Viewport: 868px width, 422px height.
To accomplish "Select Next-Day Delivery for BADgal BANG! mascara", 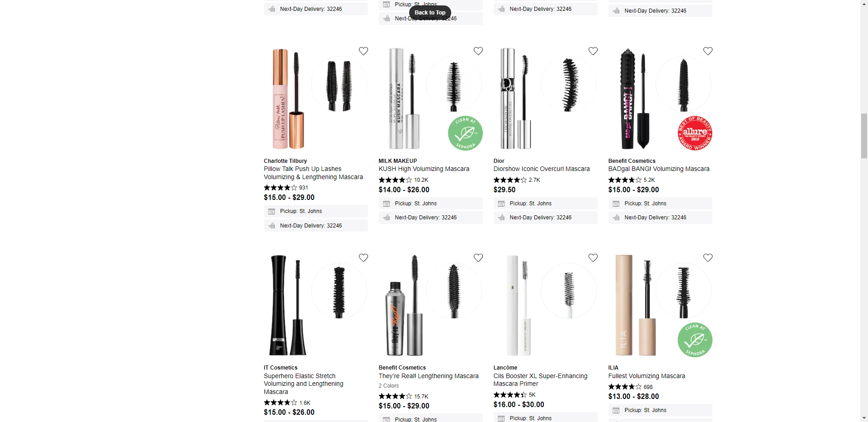I will [x=660, y=218].
